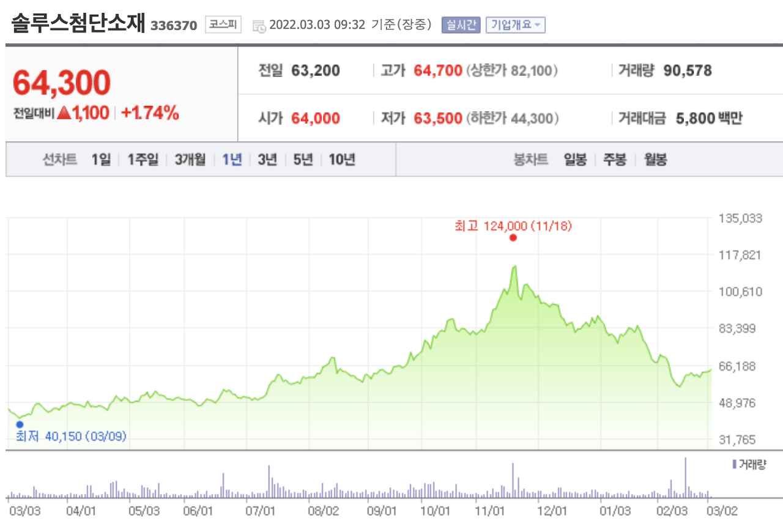
Task: Click the 거래량 volume legend label
Action: tap(749, 465)
